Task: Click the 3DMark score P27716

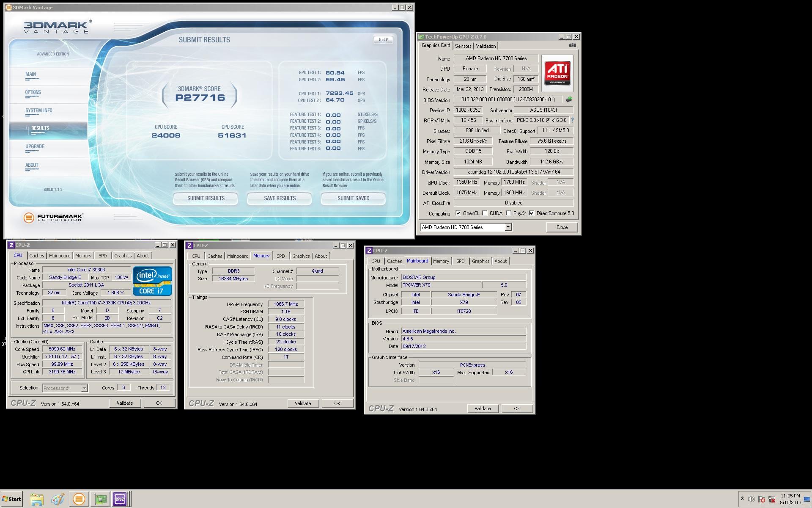Action: point(200,97)
